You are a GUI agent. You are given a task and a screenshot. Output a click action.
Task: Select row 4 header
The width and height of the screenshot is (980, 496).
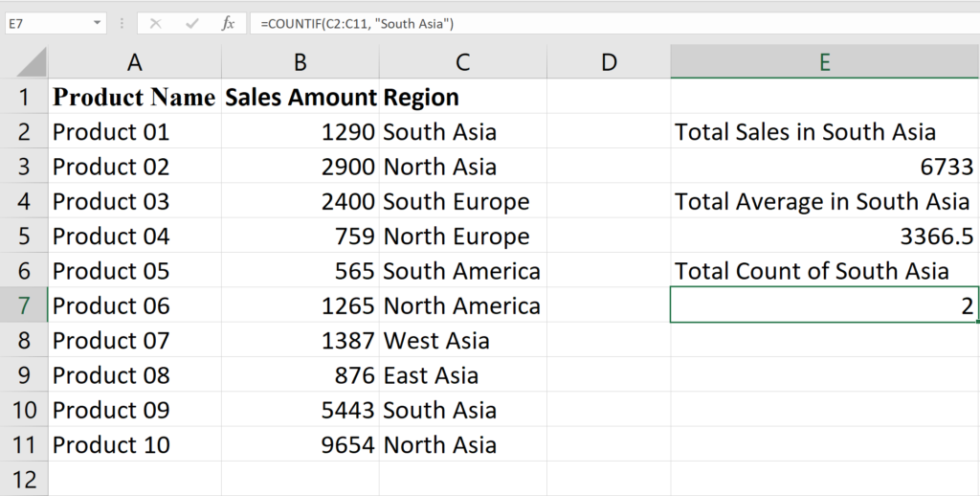[x=24, y=201]
